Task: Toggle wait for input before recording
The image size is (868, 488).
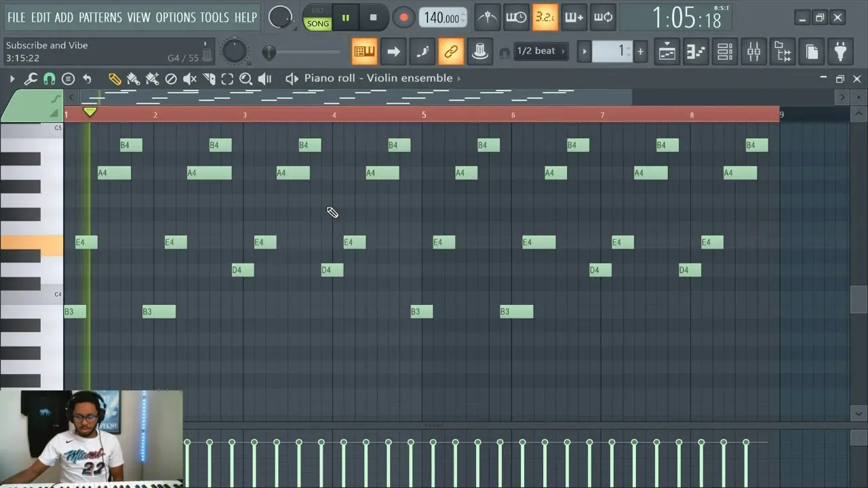Action: point(516,18)
